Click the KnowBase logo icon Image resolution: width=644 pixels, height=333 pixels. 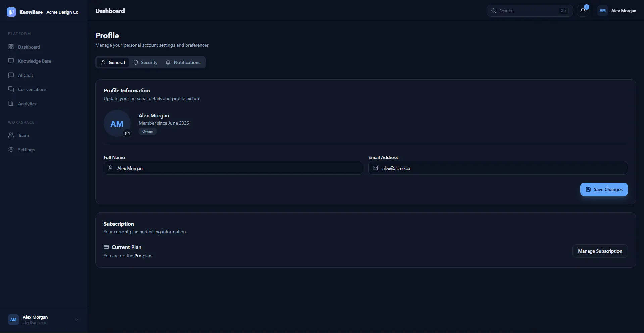click(x=11, y=12)
